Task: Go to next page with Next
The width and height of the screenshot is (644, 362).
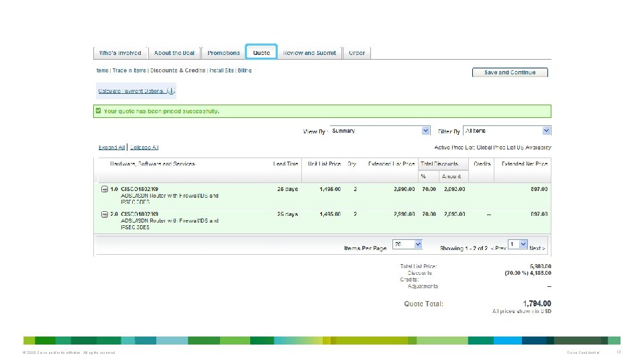Action: point(537,248)
